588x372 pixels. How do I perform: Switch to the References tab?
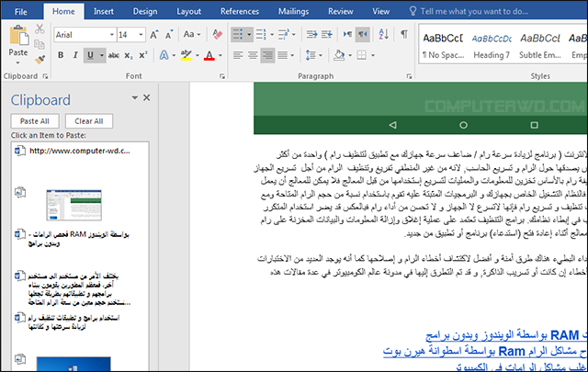pos(240,12)
